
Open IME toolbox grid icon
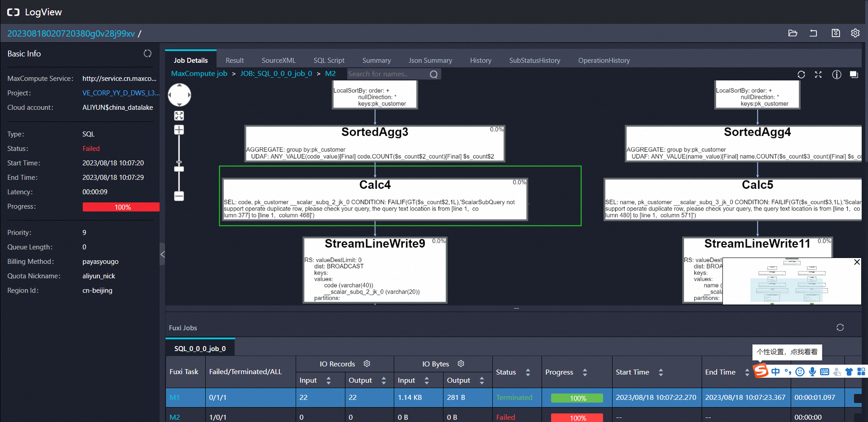tap(861, 371)
